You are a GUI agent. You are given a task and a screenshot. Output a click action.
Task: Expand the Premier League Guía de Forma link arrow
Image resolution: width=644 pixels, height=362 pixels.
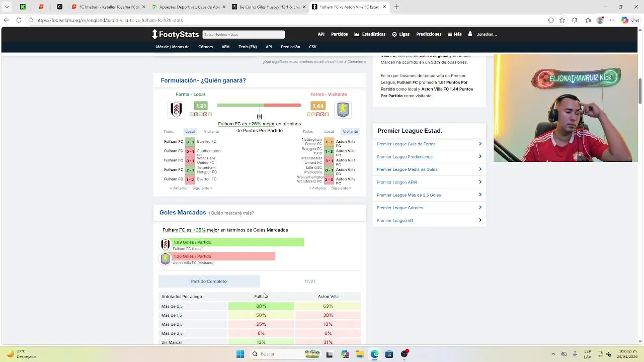480,144
